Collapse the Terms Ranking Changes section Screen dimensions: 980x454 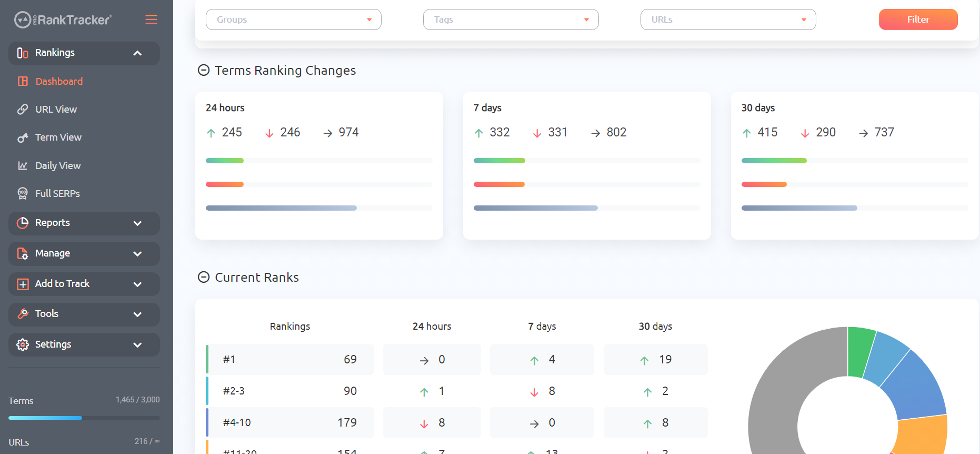[x=204, y=70]
